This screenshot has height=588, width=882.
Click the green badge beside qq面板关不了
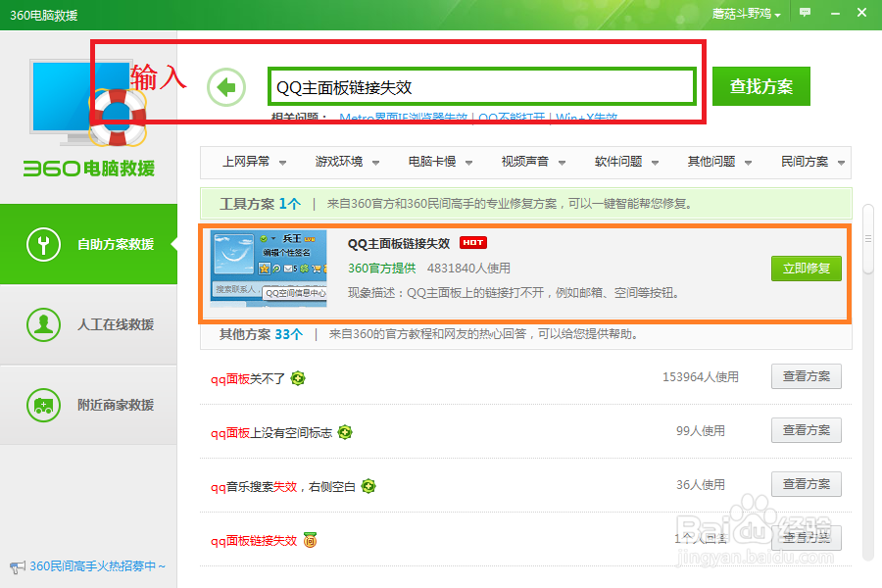point(298,378)
